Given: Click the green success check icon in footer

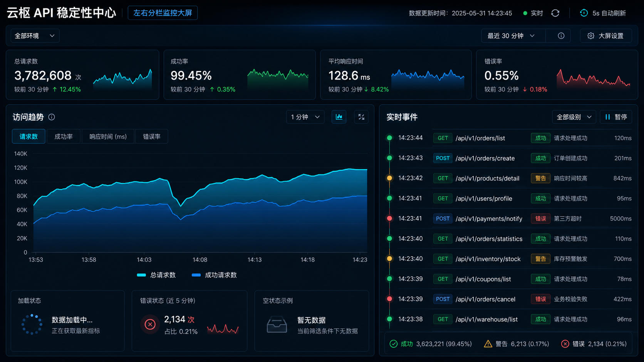Looking at the screenshot, I should point(393,344).
